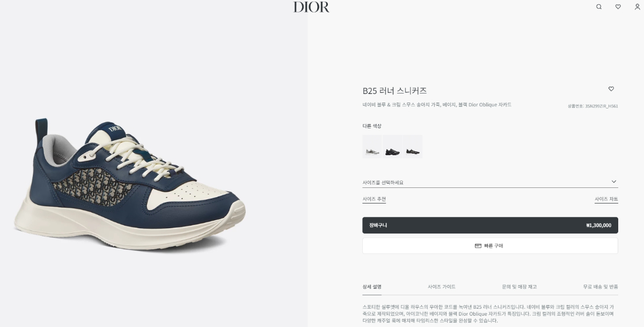The height and width of the screenshot is (327, 644).
Task: Select the black sneaker color variant
Action: pyautogui.click(x=392, y=147)
